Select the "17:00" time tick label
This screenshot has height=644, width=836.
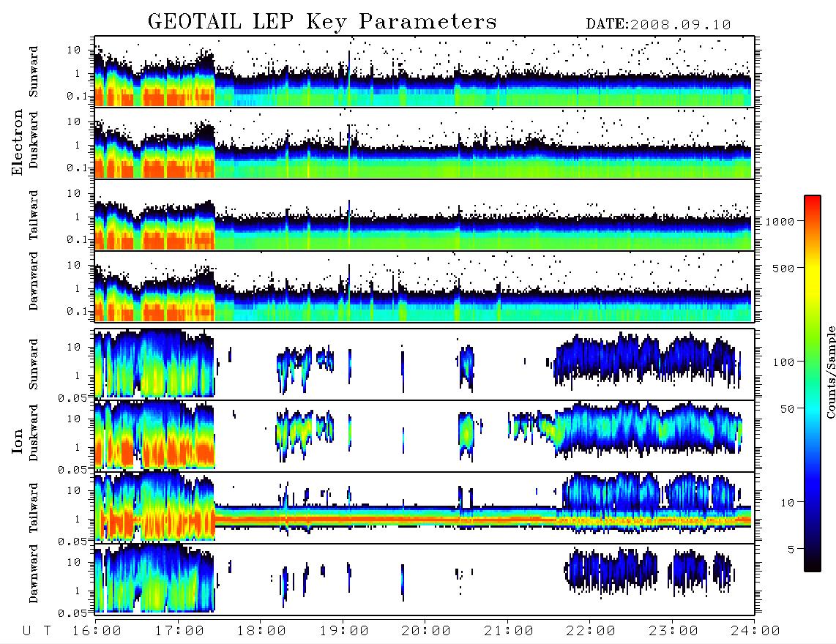point(179,632)
